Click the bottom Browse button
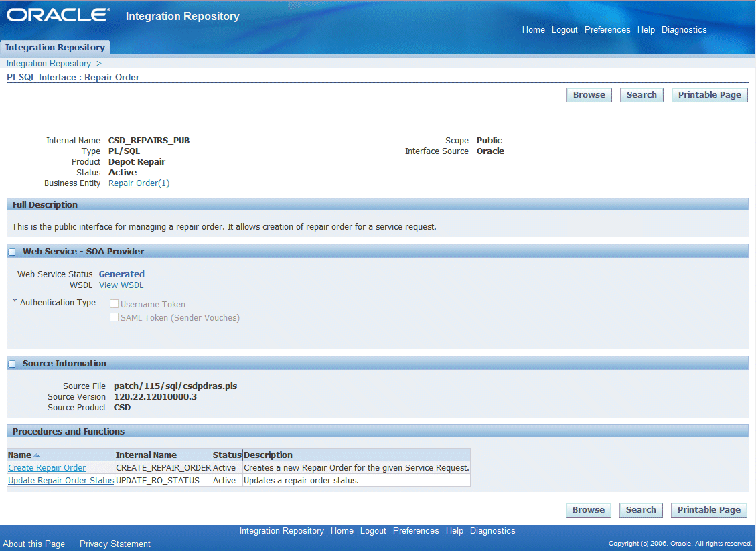 tap(588, 510)
